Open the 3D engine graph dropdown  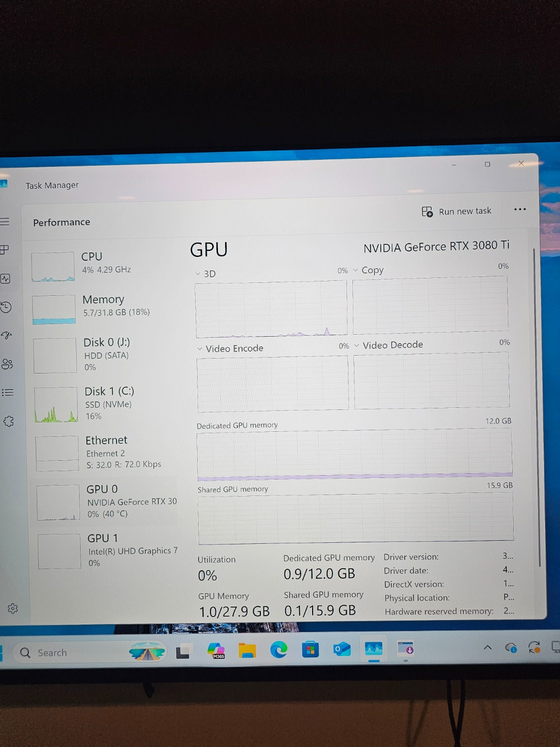coord(198,274)
